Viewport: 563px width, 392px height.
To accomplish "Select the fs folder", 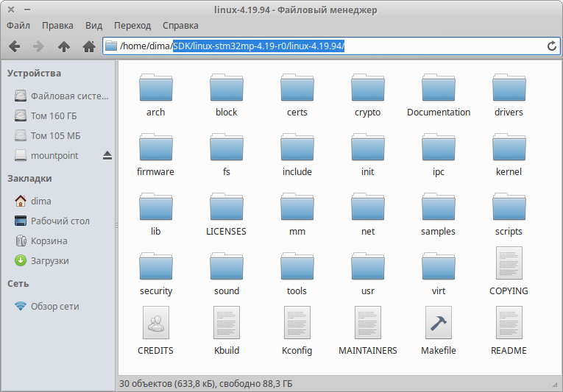I will point(226,155).
